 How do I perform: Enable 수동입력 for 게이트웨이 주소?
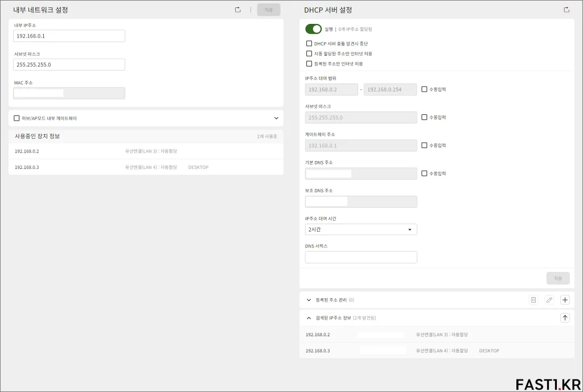click(x=424, y=145)
